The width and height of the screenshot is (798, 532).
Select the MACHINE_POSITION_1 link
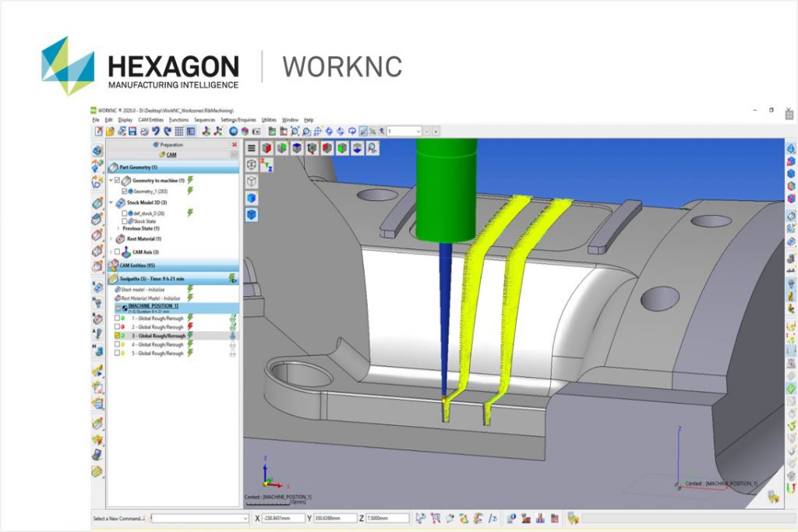(154, 306)
